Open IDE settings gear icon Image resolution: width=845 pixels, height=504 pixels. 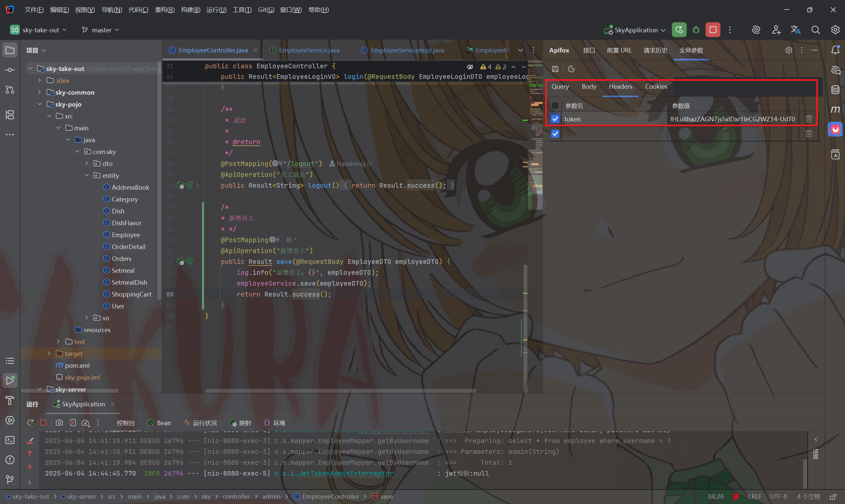835,30
